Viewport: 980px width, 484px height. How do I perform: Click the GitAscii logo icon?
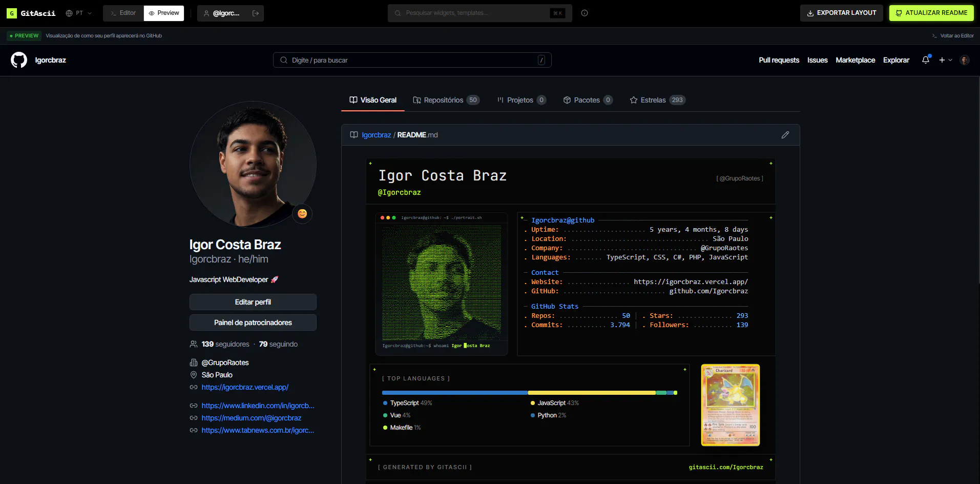[x=12, y=13]
